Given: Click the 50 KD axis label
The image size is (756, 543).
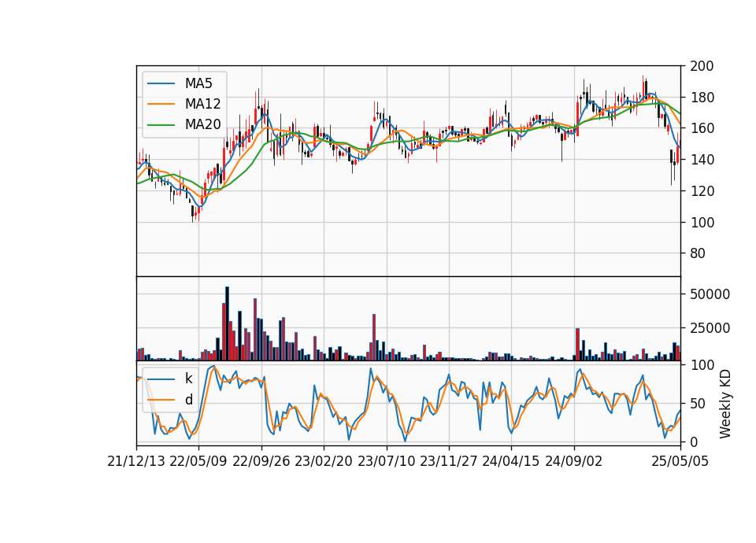Looking at the screenshot, I should [697, 404].
